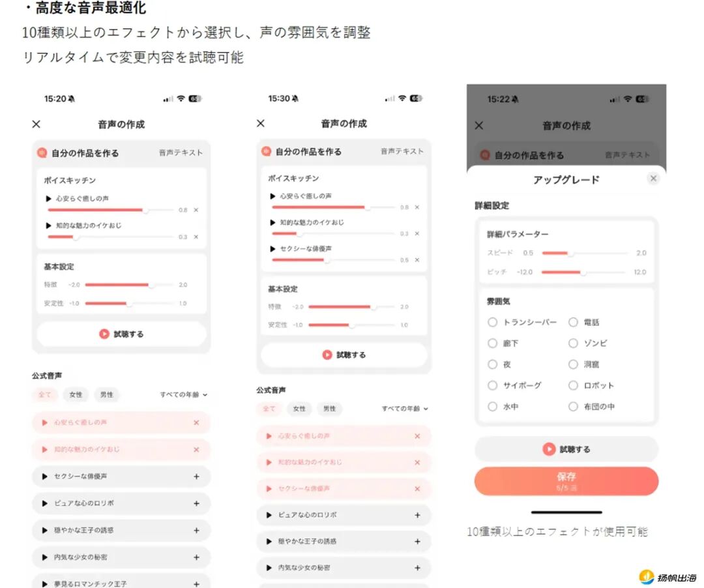Filter by 男性 on 15:20 screen
This screenshot has height=588, width=704.
click(107, 394)
